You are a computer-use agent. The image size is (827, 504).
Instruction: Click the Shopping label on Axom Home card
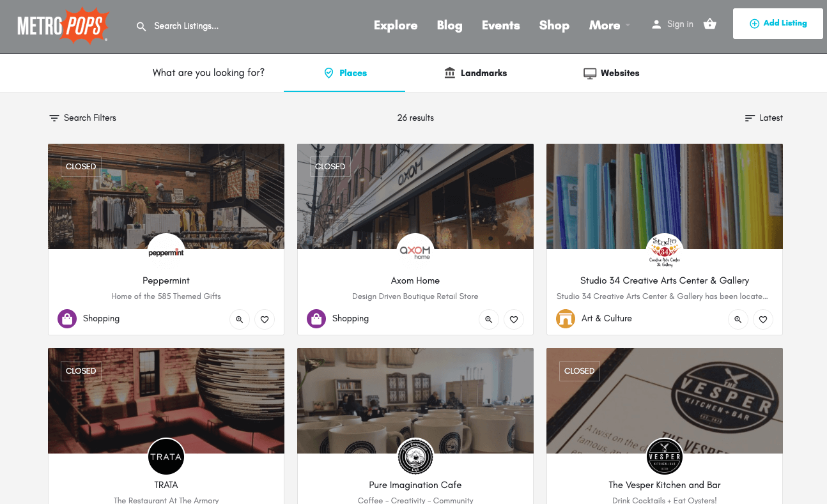350,319
